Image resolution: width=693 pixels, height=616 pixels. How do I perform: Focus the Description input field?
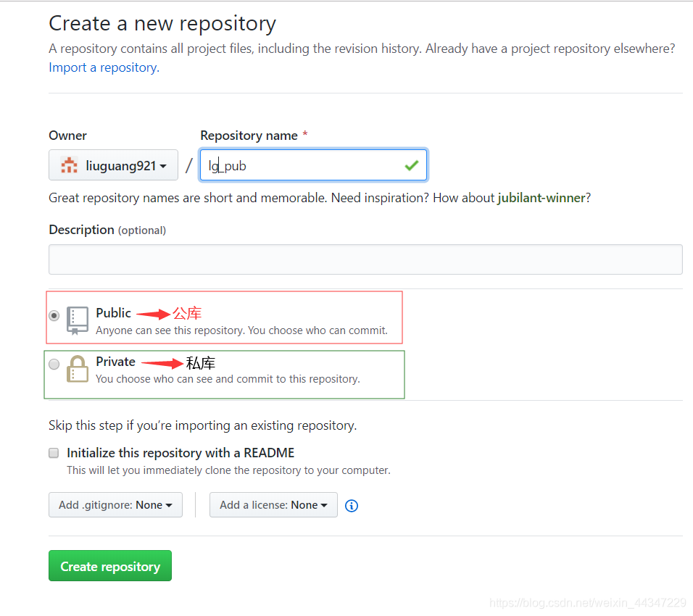pos(365,259)
